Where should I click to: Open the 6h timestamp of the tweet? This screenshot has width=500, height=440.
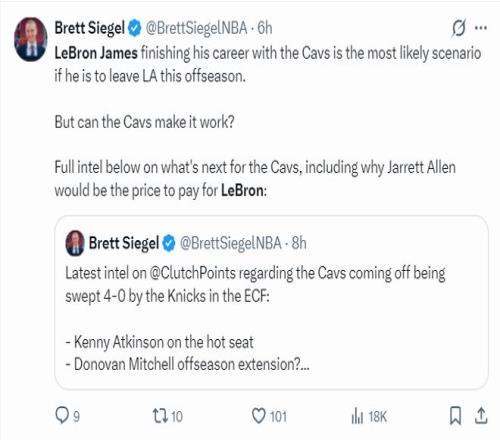pyautogui.click(x=265, y=28)
